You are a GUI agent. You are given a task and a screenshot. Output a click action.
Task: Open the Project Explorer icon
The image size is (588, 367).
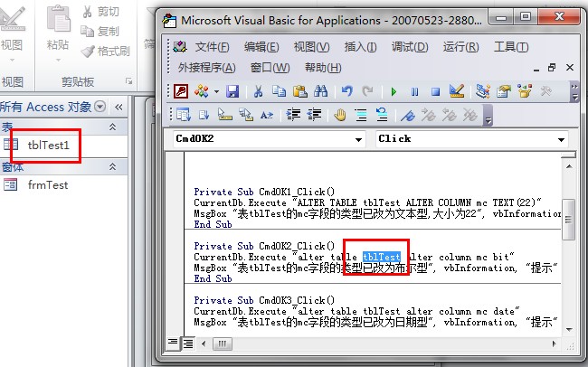coord(483,91)
